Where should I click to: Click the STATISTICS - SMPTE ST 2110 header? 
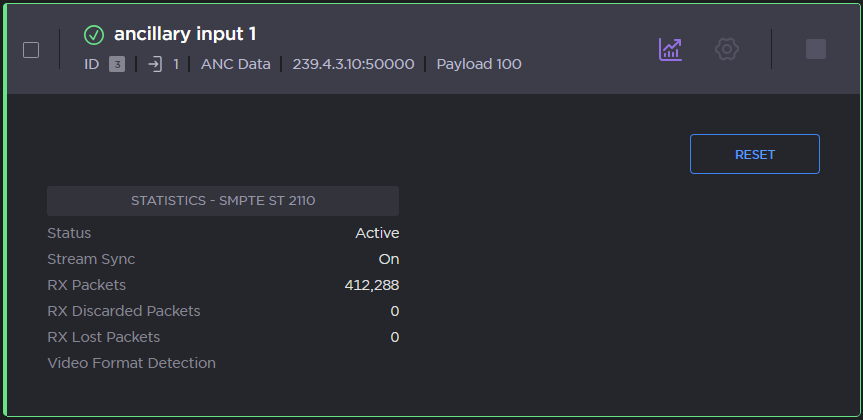click(x=223, y=201)
